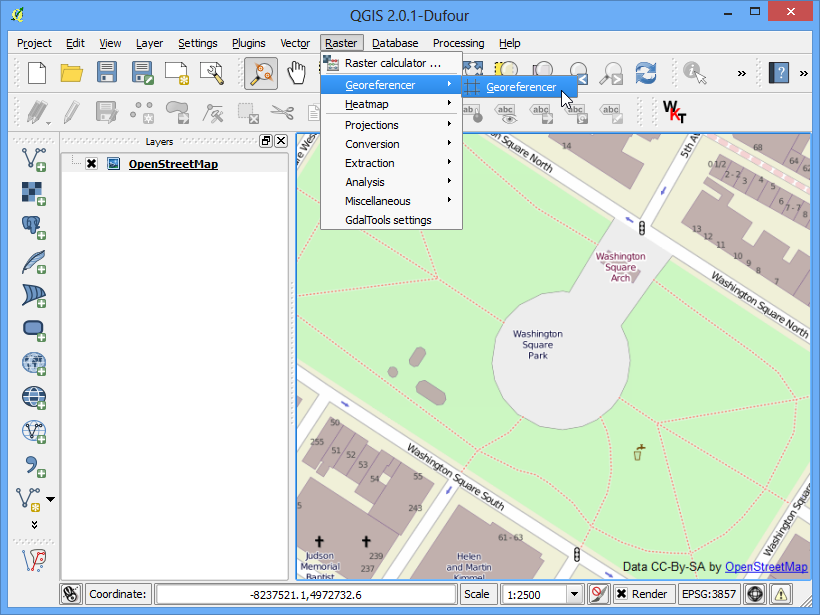
Task: Click the Save As icon
Action: click(142, 73)
